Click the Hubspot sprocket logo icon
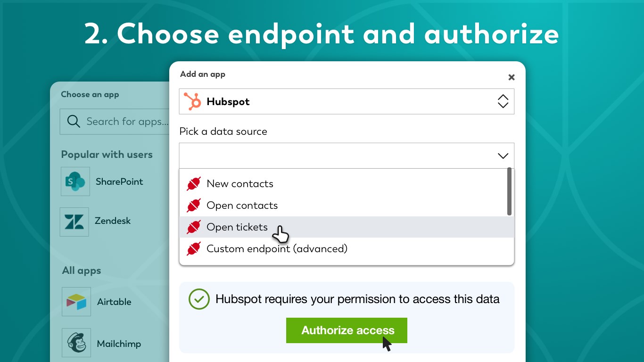644x362 pixels. (192, 101)
